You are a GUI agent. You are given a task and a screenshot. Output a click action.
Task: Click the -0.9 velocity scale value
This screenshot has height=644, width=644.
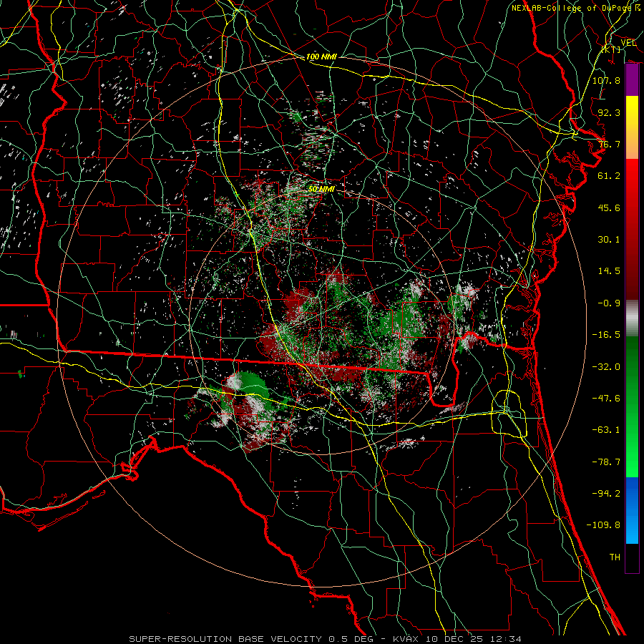point(609,303)
